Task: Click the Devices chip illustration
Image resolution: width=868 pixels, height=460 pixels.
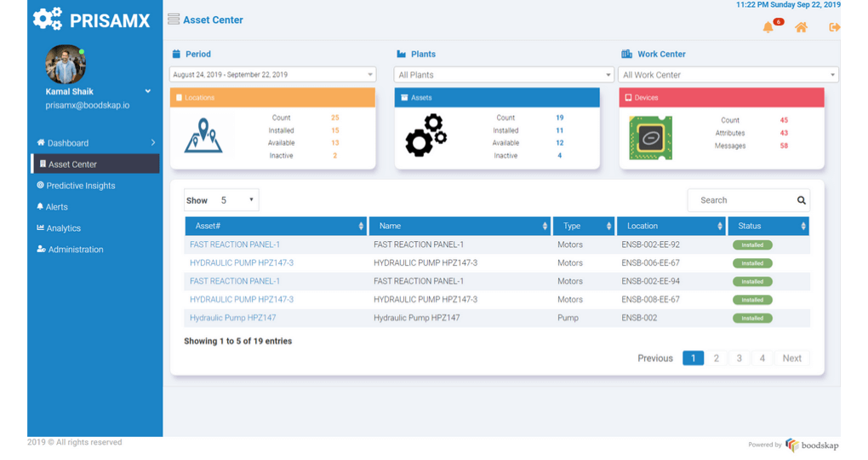Action: pyautogui.click(x=650, y=138)
